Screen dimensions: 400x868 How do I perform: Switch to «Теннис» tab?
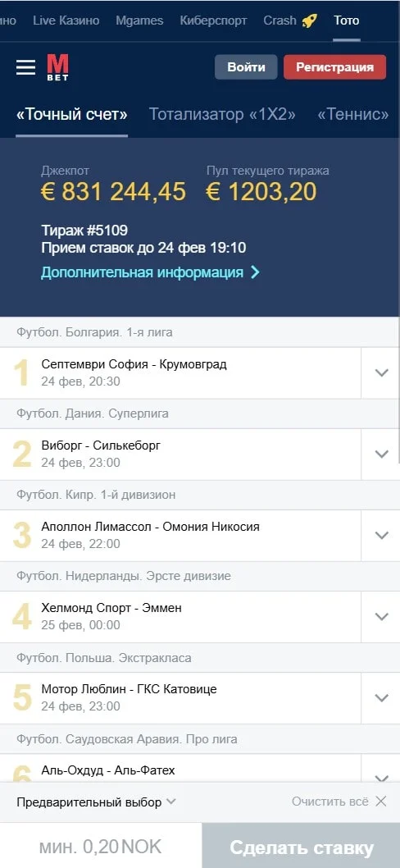[353, 115]
